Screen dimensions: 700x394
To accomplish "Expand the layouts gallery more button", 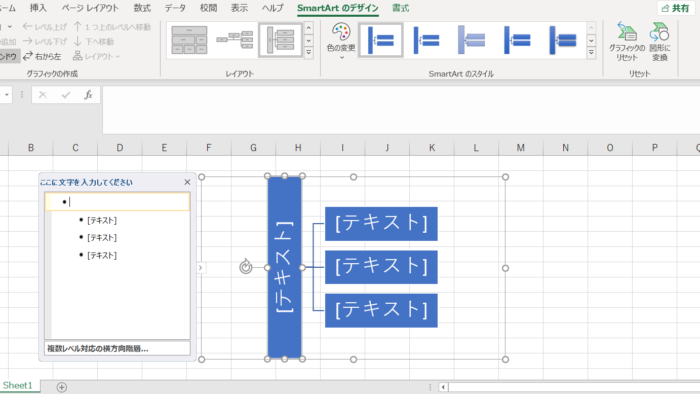I will click(308, 53).
